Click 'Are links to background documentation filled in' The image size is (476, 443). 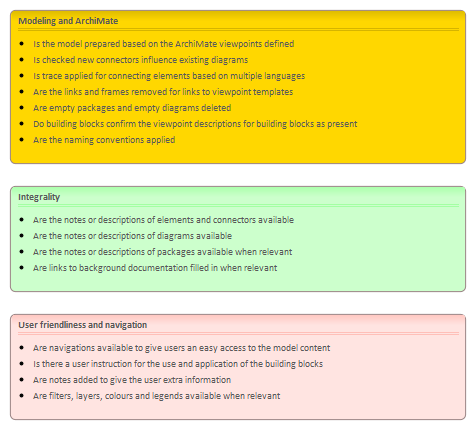(155, 268)
